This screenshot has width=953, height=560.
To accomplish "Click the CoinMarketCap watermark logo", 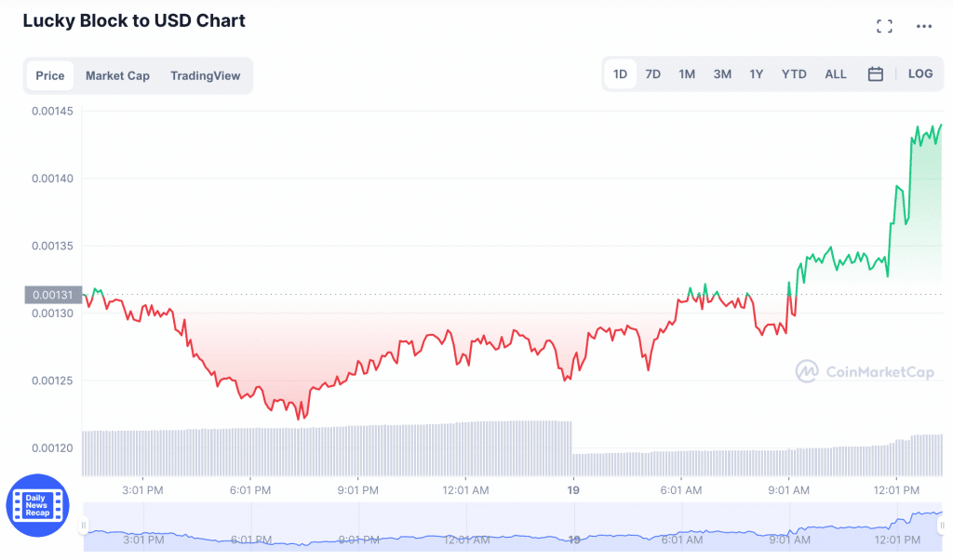I will click(x=865, y=372).
